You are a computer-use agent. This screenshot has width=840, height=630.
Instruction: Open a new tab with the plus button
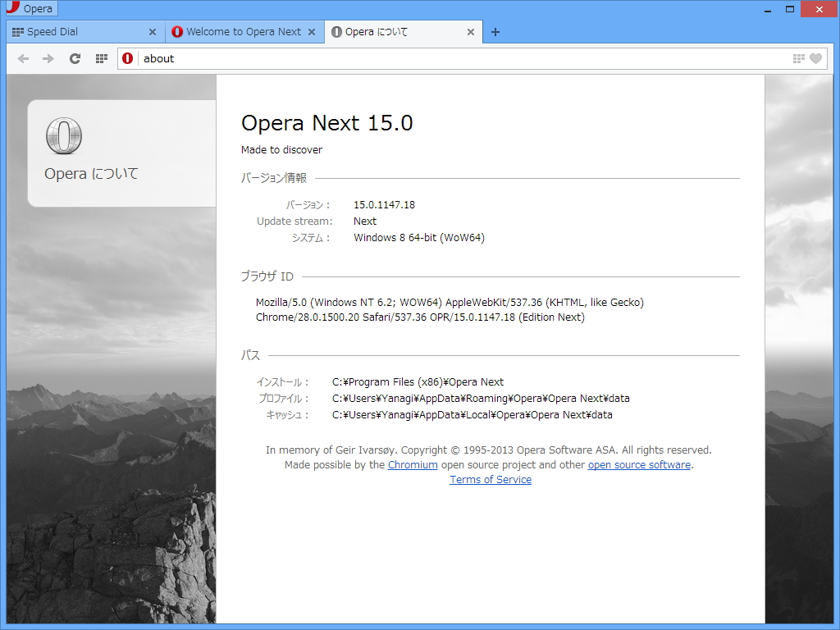495,32
